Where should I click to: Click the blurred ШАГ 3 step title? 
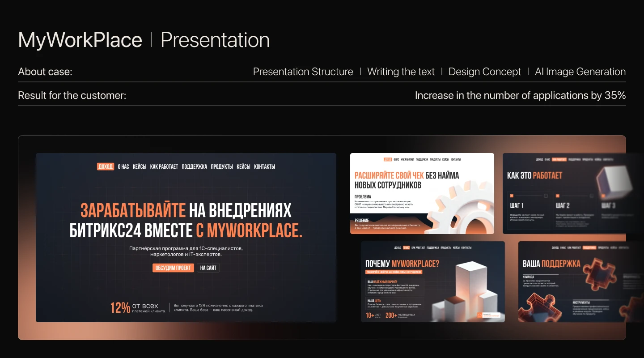(608, 205)
